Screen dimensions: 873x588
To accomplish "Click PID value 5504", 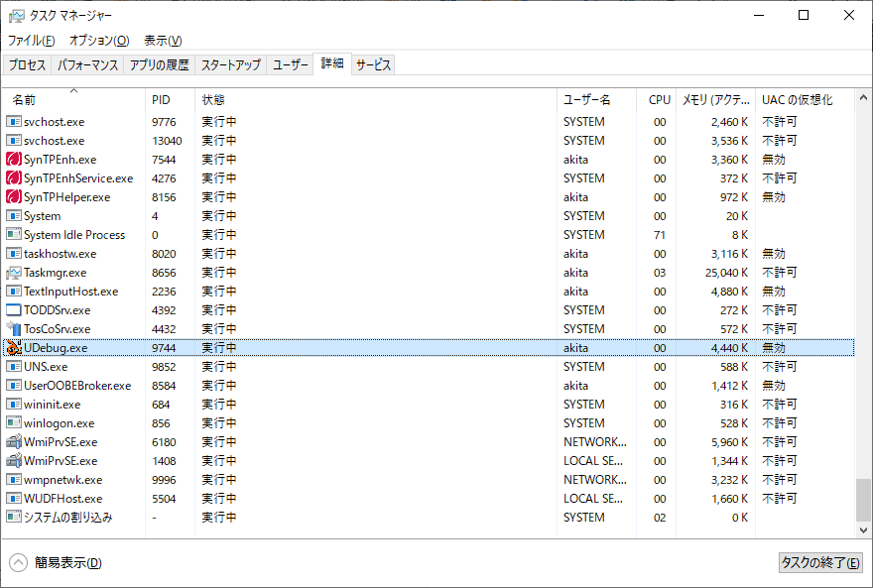I will tap(164, 499).
